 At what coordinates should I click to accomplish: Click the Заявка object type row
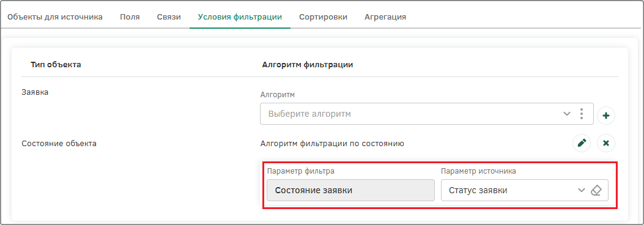(35, 92)
